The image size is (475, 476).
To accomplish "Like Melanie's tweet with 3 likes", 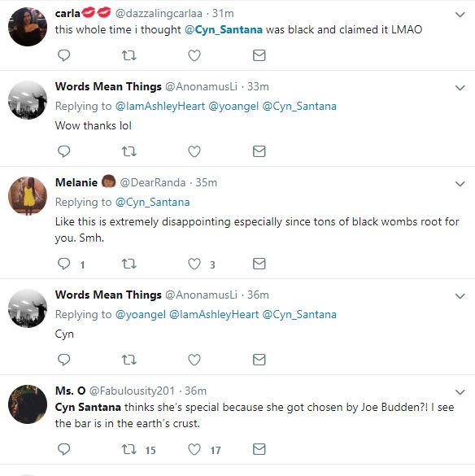I will pos(194,264).
